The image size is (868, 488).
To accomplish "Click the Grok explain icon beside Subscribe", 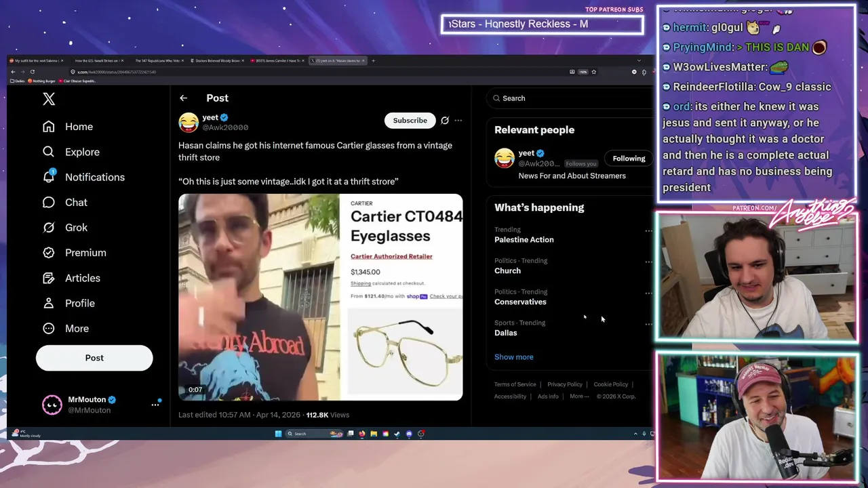I will (445, 121).
